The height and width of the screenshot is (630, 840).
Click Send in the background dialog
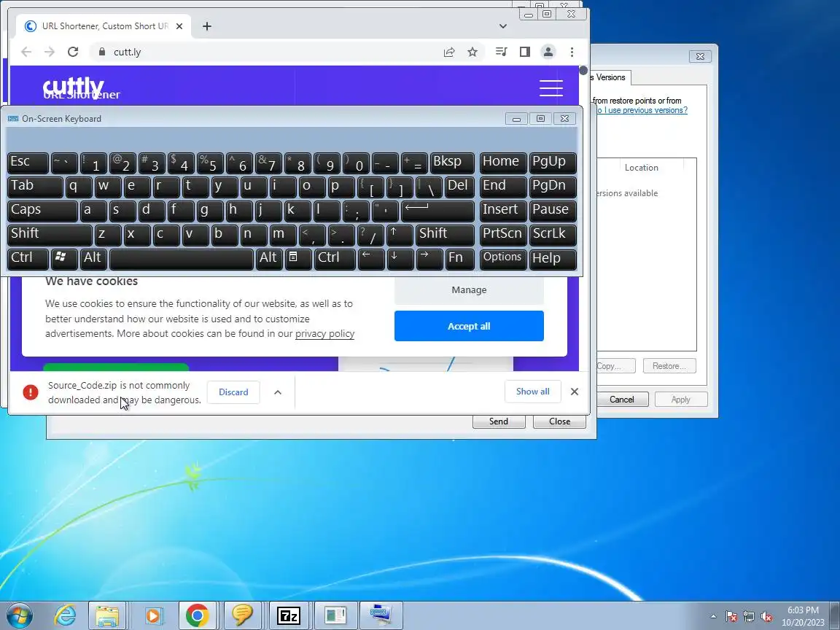coord(498,421)
